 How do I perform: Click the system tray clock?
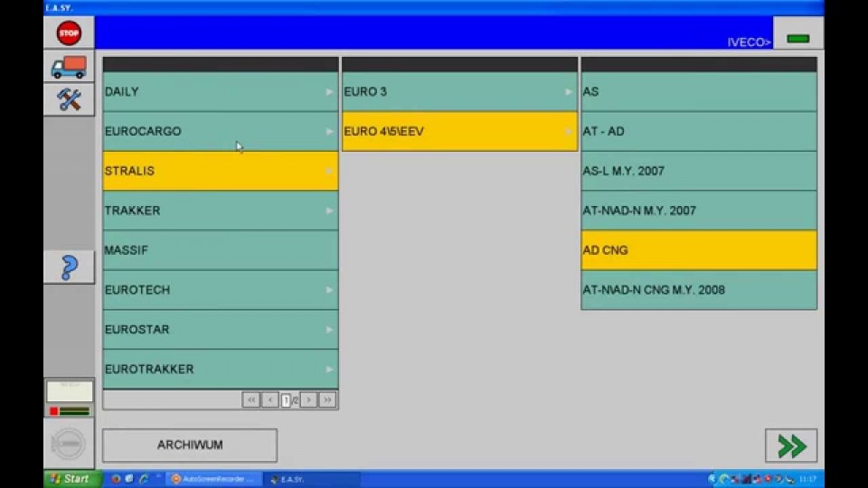(x=807, y=479)
